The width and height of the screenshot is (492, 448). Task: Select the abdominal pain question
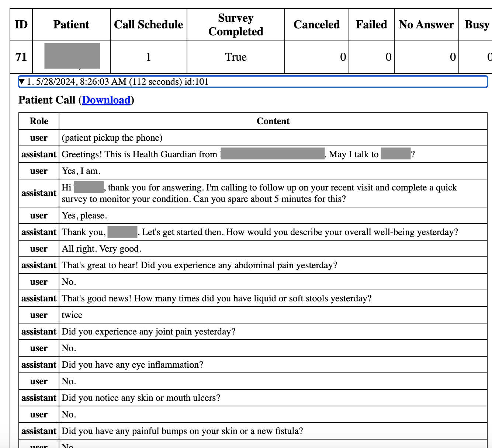pos(273,265)
